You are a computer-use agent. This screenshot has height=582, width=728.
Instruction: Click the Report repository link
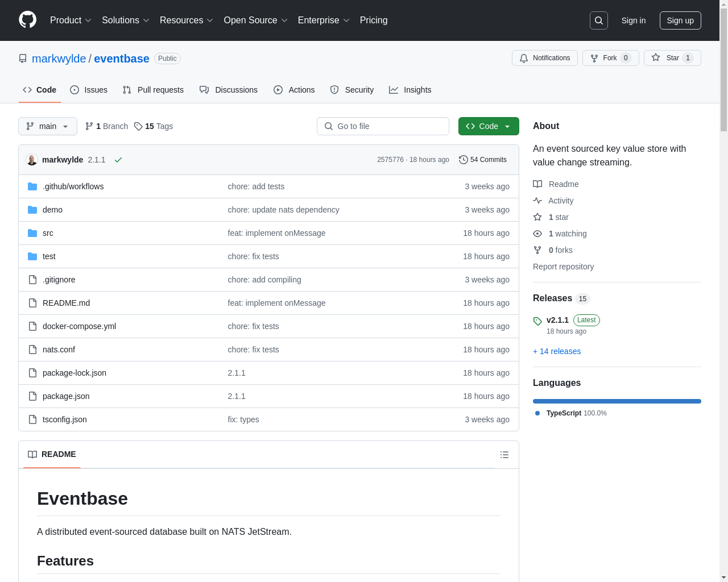[x=563, y=267]
